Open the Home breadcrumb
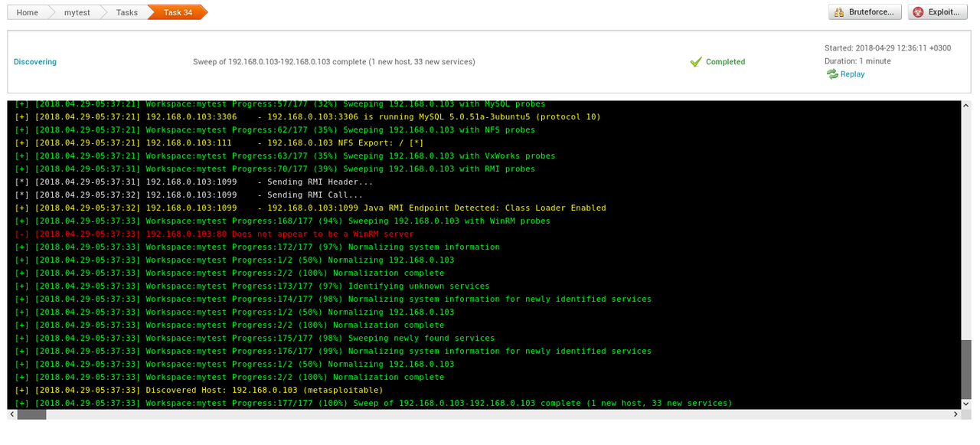Screen dimensions: 980x445 [x=28, y=12]
